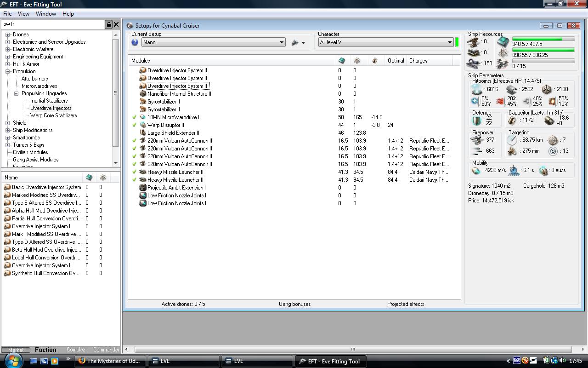Click the blue help icon beside Current Setup
Viewport: 588px width, 368px height.
(135, 42)
